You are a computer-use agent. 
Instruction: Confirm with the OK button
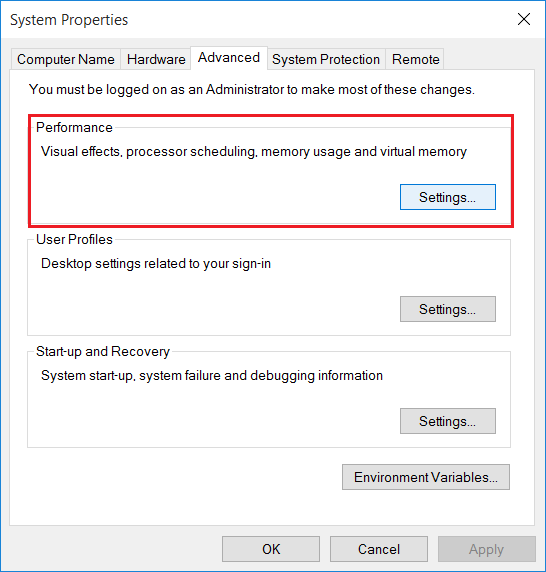271,549
